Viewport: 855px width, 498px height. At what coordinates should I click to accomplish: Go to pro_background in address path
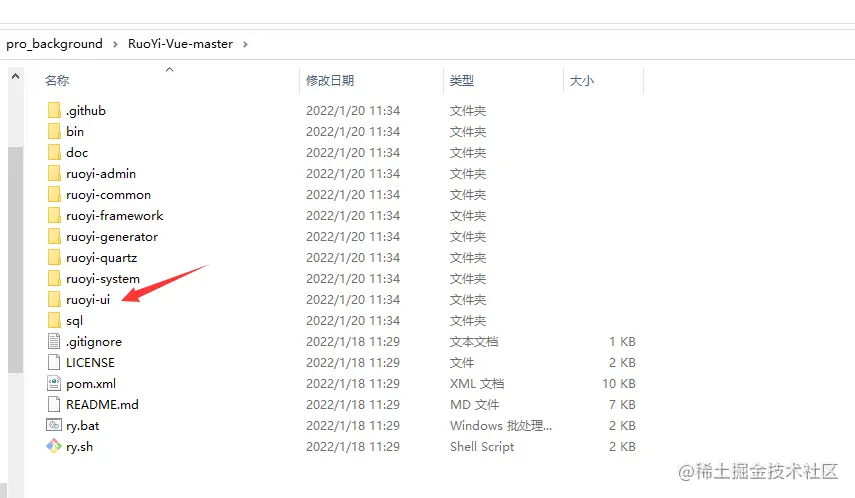point(55,44)
